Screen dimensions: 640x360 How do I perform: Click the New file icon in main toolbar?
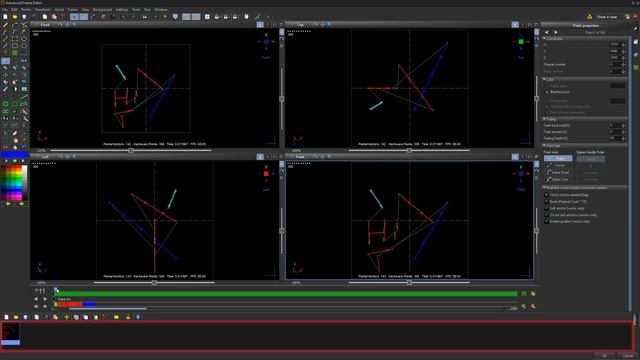[5, 17]
